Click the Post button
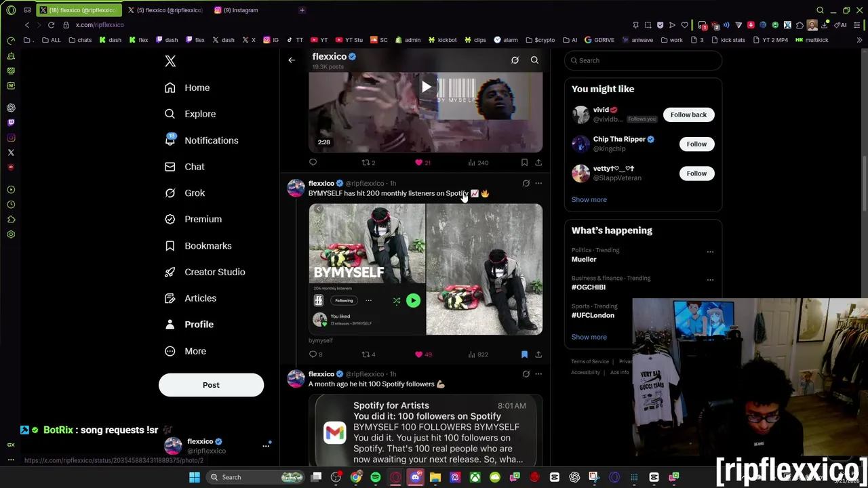The width and height of the screenshot is (868, 488). tap(211, 385)
